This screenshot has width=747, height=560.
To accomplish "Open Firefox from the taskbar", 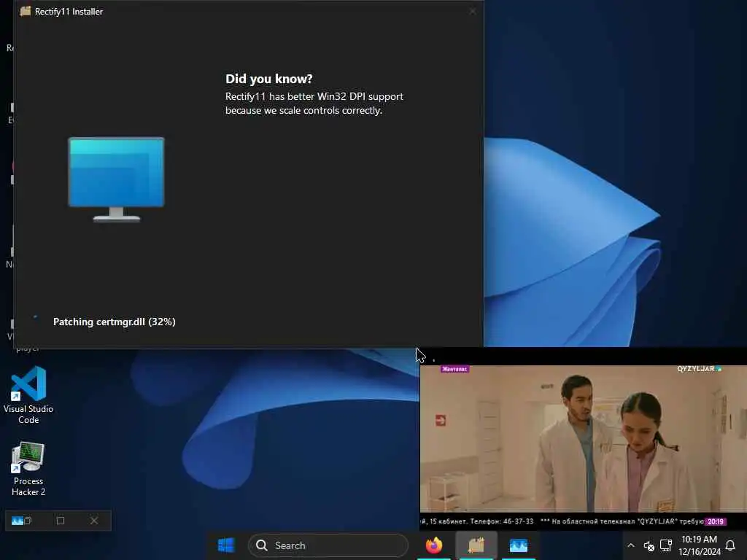I will coord(433,545).
